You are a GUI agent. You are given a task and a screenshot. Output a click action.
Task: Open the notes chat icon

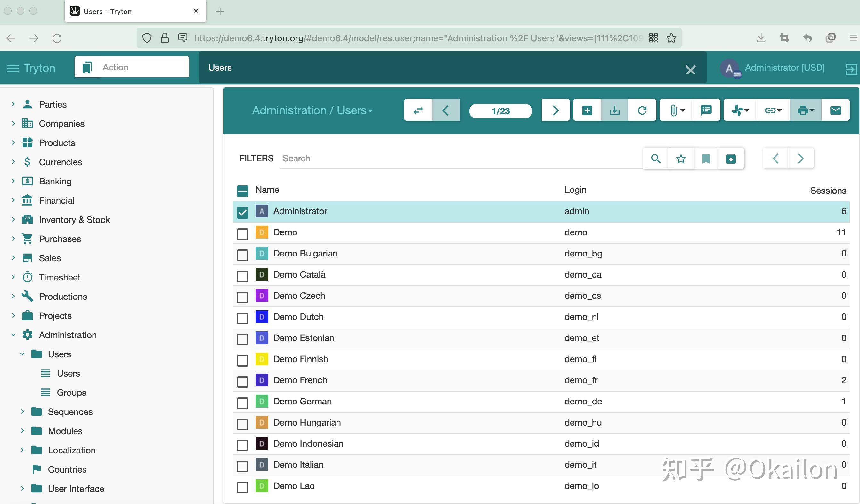[706, 110]
